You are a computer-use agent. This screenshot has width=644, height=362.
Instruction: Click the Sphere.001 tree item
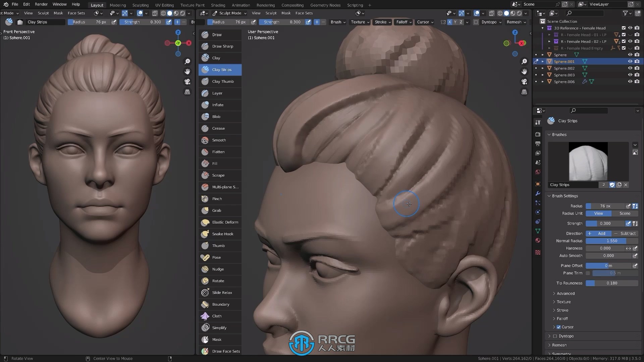(x=564, y=61)
